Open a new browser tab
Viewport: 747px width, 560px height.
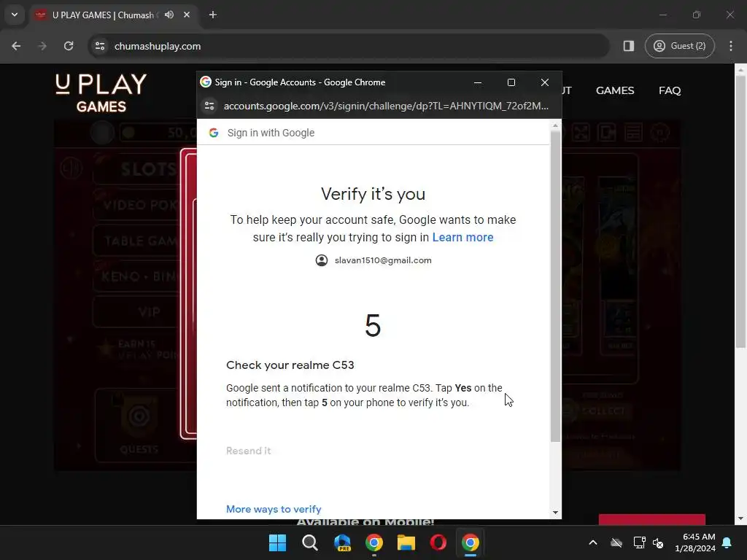pyautogui.click(x=213, y=15)
